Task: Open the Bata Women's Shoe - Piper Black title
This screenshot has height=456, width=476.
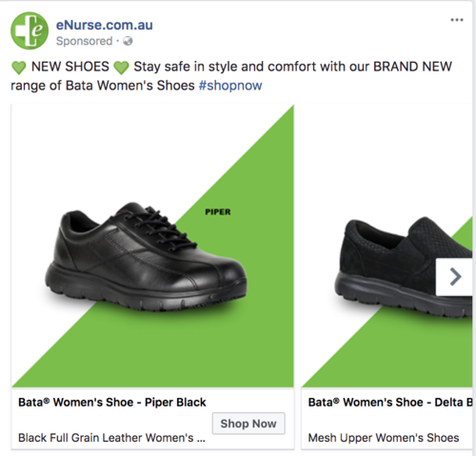Action: pyautogui.click(x=112, y=402)
